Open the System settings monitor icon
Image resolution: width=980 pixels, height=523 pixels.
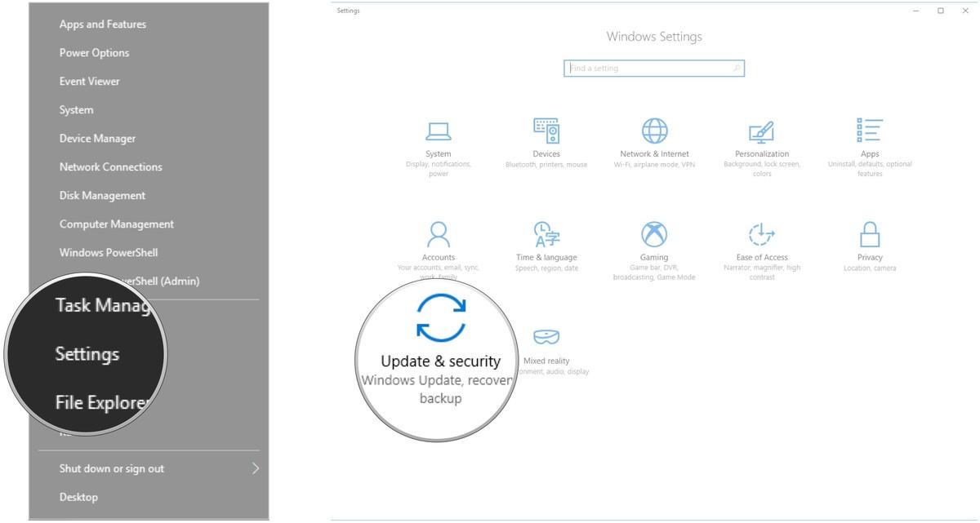click(x=439, y=131)
